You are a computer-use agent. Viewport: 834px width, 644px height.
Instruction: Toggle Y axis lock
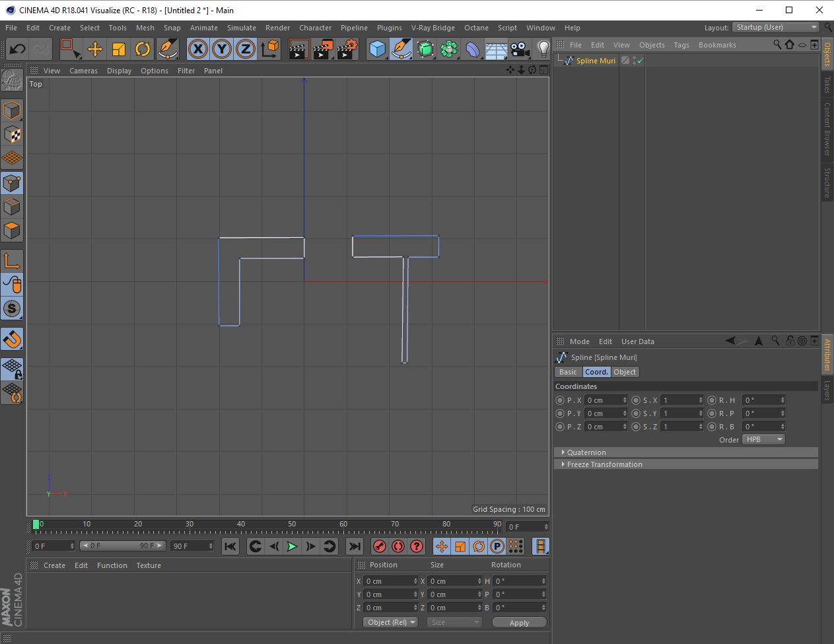click(x=222, y=49)
